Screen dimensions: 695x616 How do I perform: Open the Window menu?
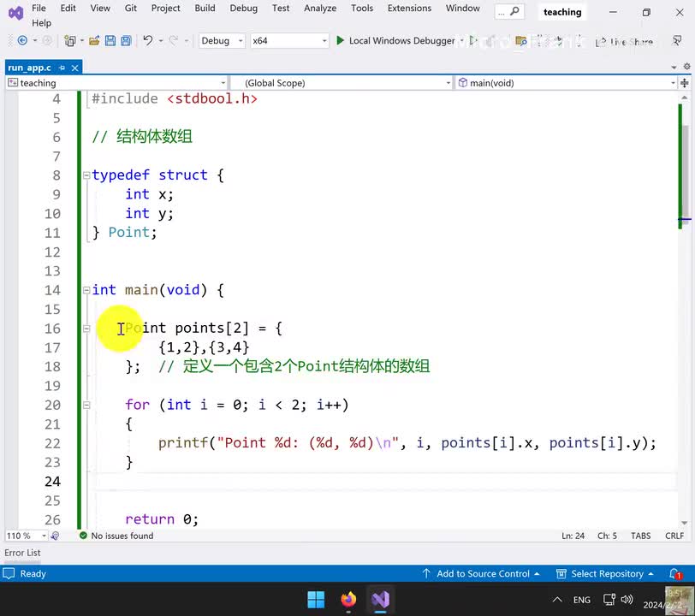(463, 8)
